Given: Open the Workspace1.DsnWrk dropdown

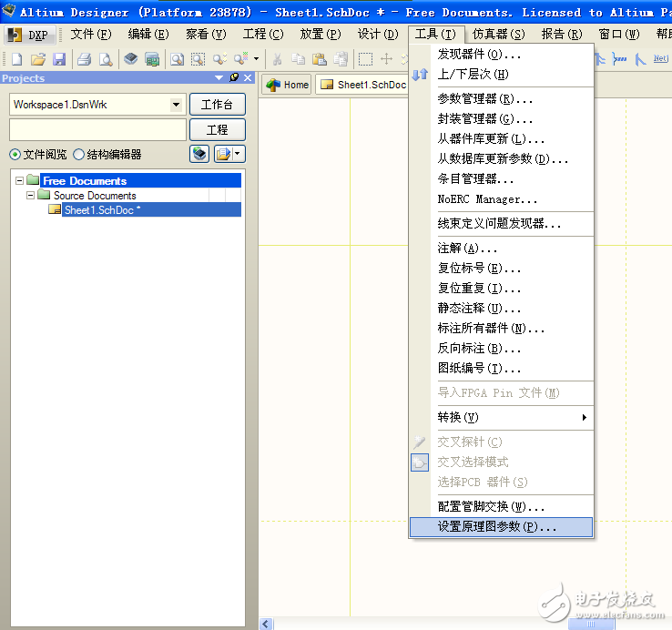Looking at the screenshot, I should tap(176, 104).
